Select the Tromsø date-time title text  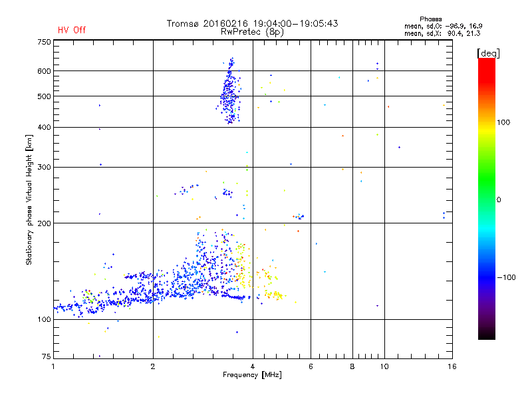point(252,23)
